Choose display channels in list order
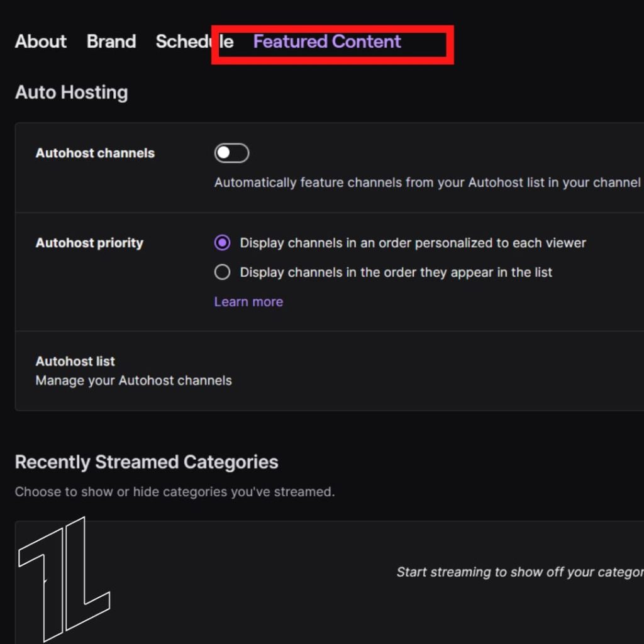This screenshot has height=644, width=644. click(x=222, y=272)
